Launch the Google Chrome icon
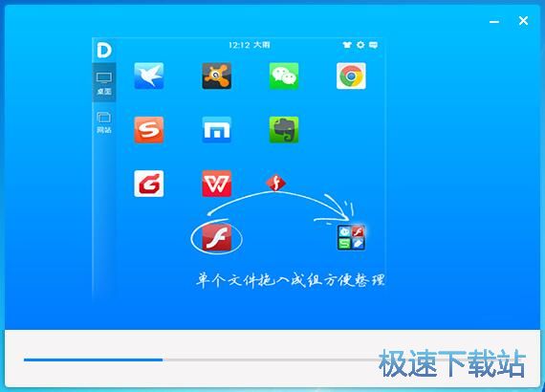 click(x=351, y=76)
